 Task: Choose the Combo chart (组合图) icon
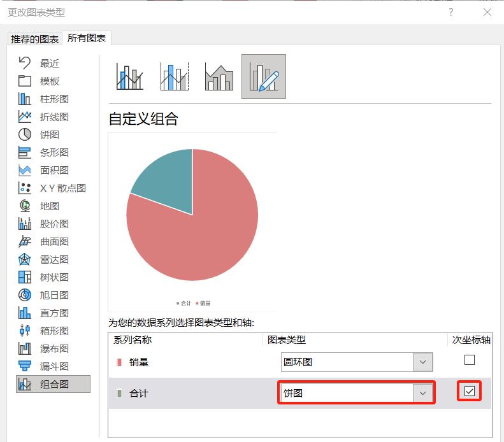click(x=25, y=384)
